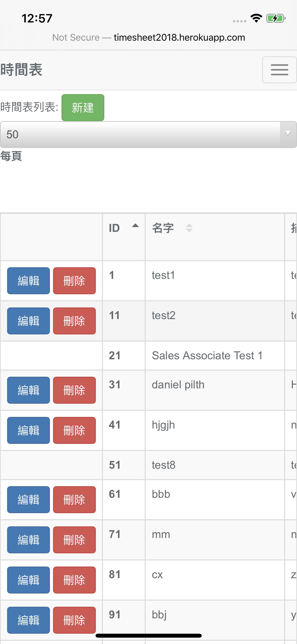Sort table by 名字 column arrows

189,228
